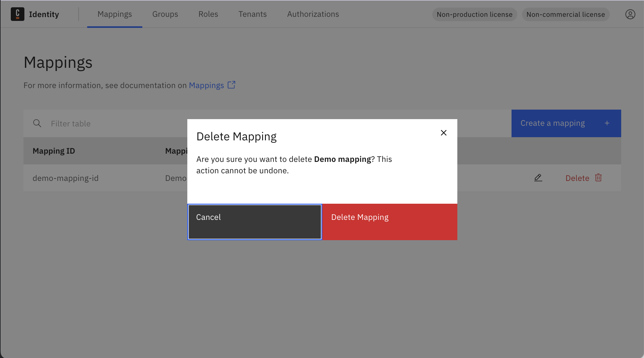Viewport: 644px width, 358px height.
Task: Cancel the delete mapping dialog
Action: pos(254,221)
